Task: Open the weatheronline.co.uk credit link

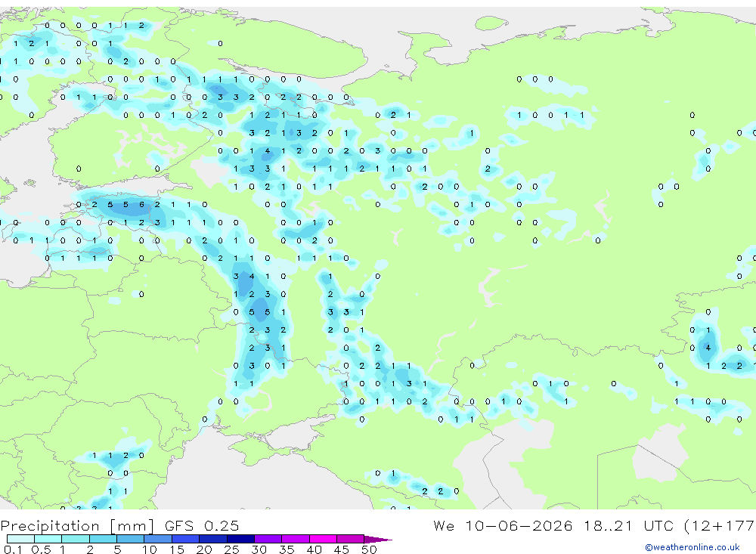Action: pyautogui.click(x=692, y=547)
